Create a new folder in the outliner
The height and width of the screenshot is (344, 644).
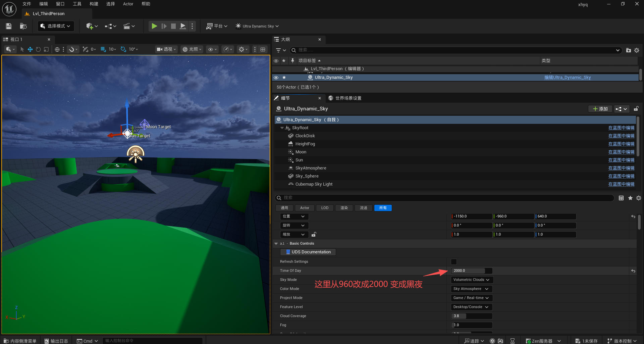pyautogui.click(x=629, y=50)
